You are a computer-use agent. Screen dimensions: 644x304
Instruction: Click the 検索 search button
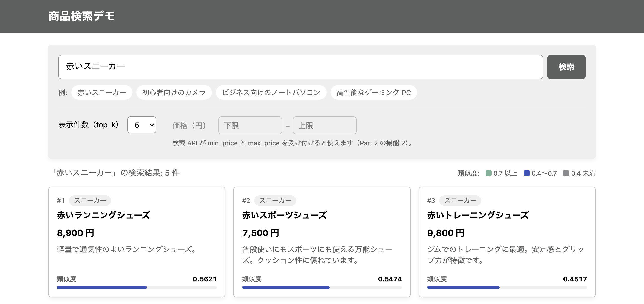(x=566, y=67)
